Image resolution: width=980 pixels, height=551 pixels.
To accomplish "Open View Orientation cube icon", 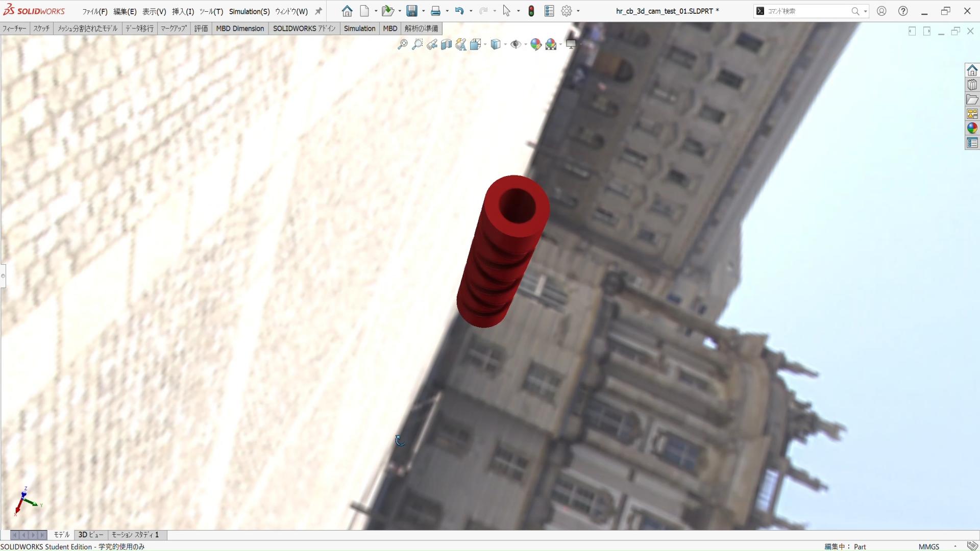I will [x=476, y=44].
